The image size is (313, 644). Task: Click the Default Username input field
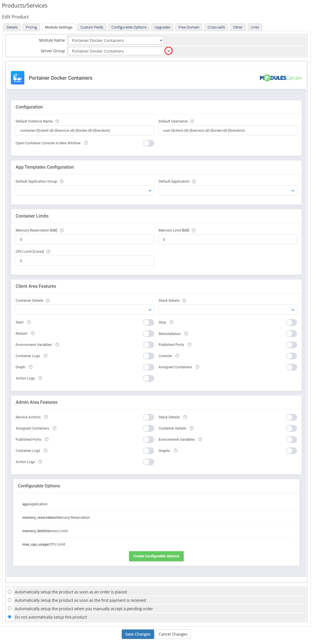[228, 130]
